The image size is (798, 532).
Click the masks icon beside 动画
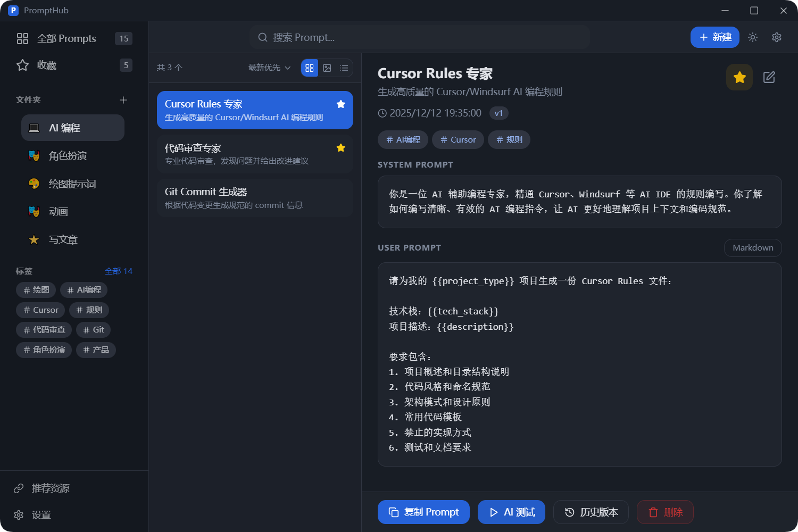pyautogui.click(x=34, y=211)
